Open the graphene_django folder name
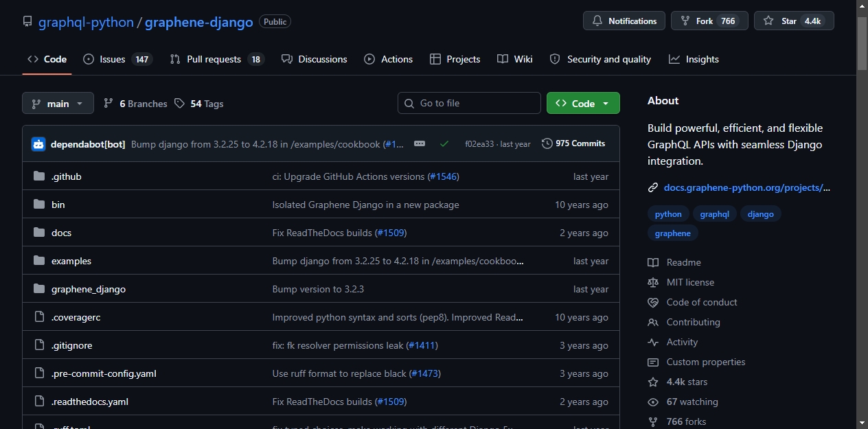The height and width of the screenshot is (429, 868). [x=89, y=289]
